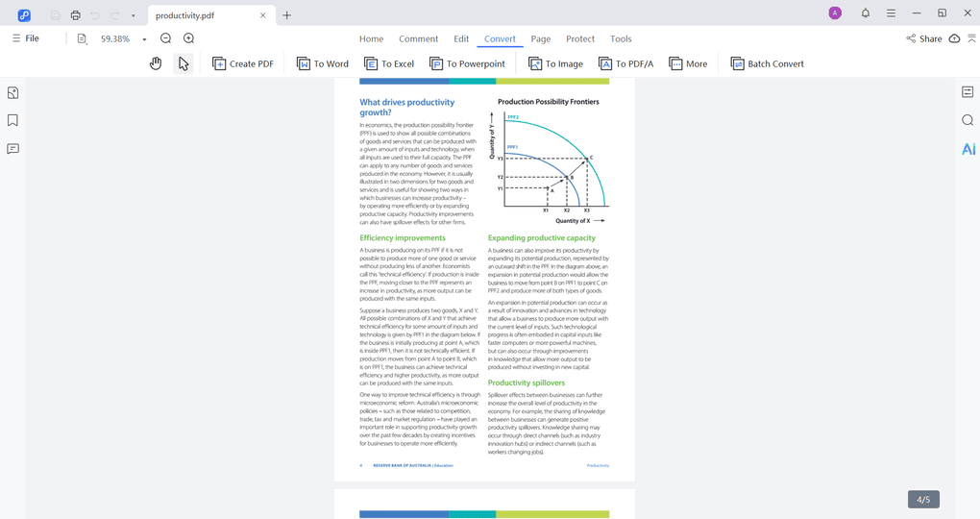Close the productivity.pdf tab

click(263, 15)
